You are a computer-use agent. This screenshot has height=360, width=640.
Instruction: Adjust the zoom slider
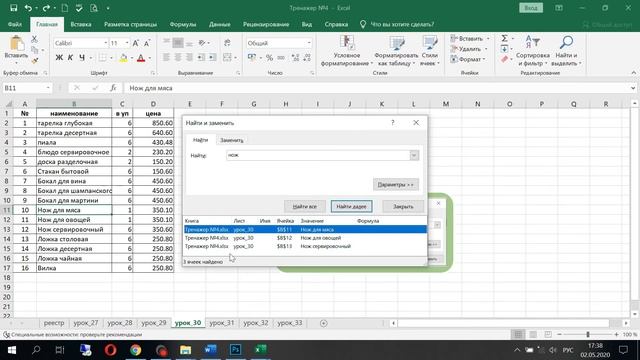pyautogui.click(x=588, y=334)
